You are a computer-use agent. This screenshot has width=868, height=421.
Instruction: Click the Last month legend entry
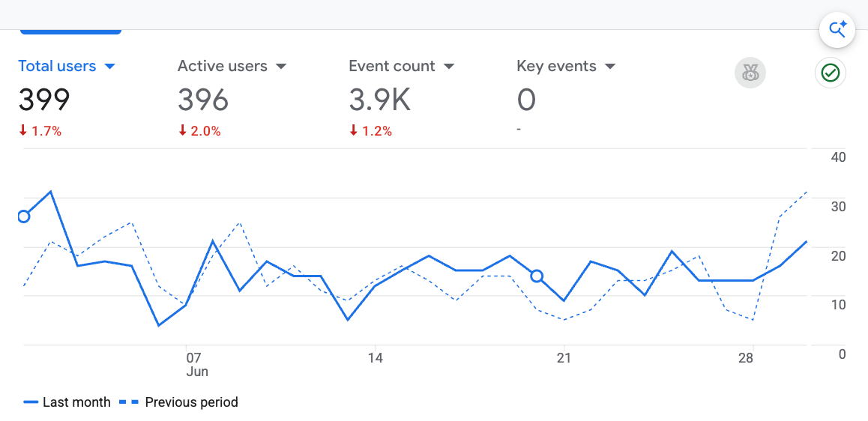[x=67, y=402]
